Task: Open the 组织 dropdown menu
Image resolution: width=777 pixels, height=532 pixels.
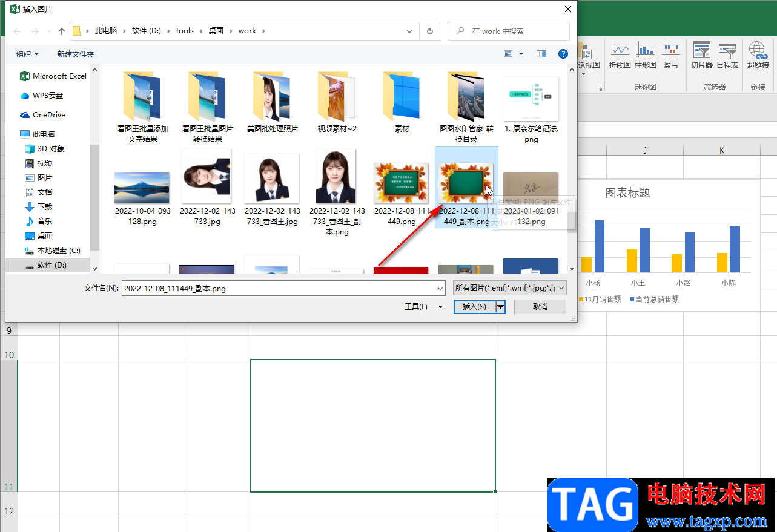Action: tap(28, 54)
